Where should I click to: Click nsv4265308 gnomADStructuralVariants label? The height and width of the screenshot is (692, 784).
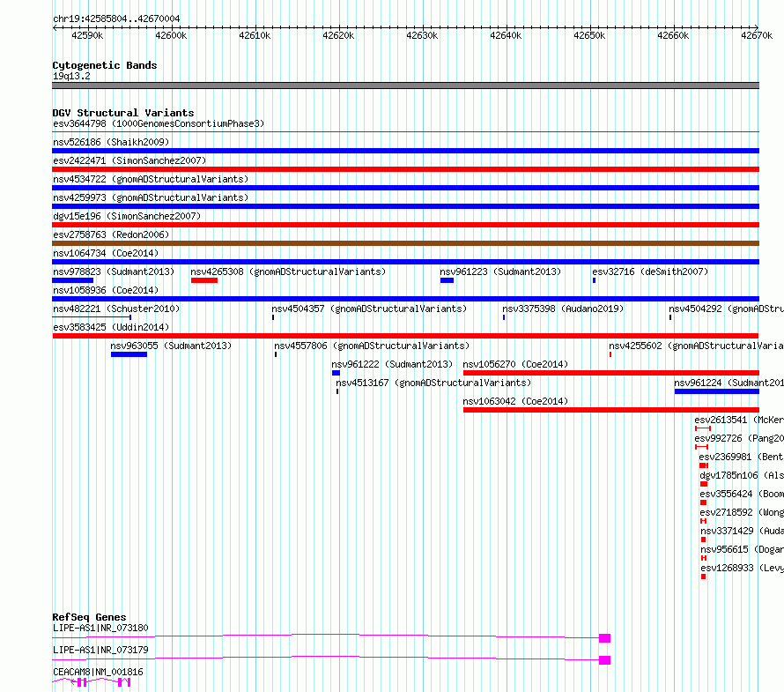(x=288, y=272)
